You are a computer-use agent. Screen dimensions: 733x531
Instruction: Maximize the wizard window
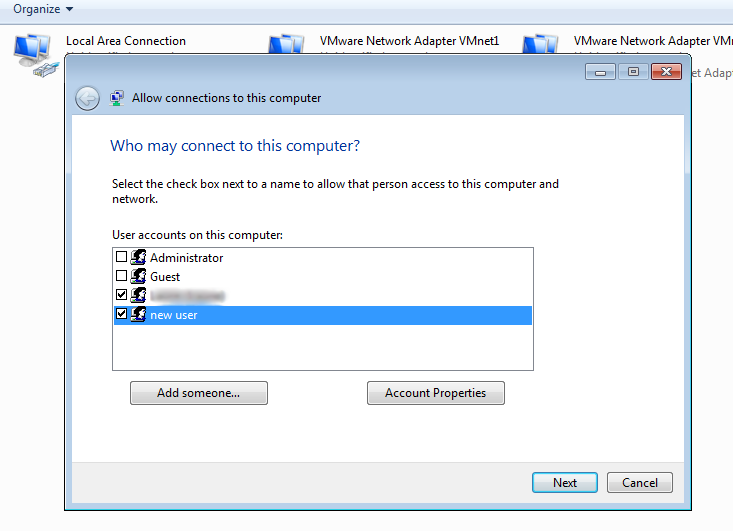(x=633, y=72)
